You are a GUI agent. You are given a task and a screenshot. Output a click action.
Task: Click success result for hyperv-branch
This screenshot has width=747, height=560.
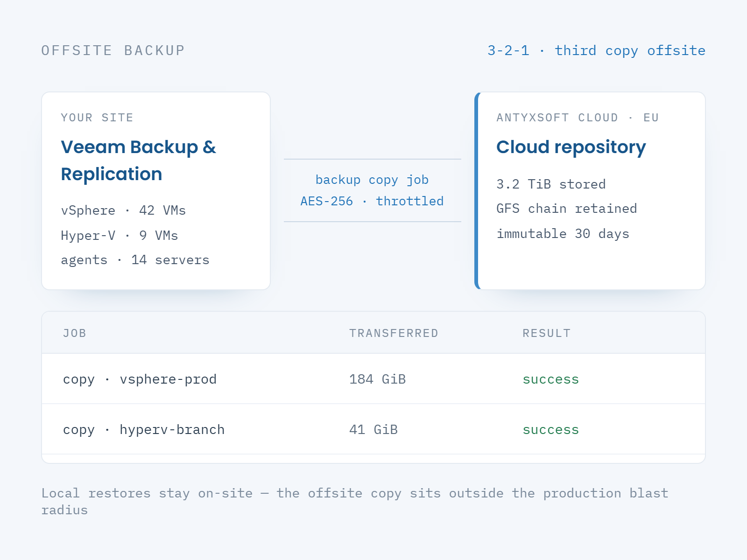(x=550, y=429)
